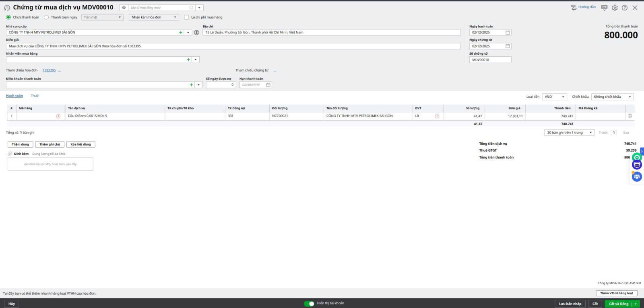Click the history clock icon beside the title
Viewport: 644px width, 308px height.
7,8
